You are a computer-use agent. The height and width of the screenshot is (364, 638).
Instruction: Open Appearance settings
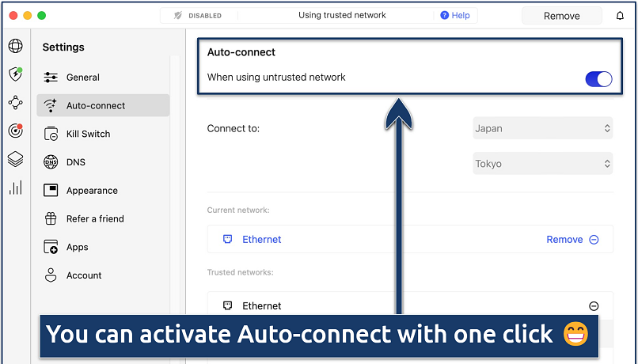pyautogui.click(x=92, y=191)
